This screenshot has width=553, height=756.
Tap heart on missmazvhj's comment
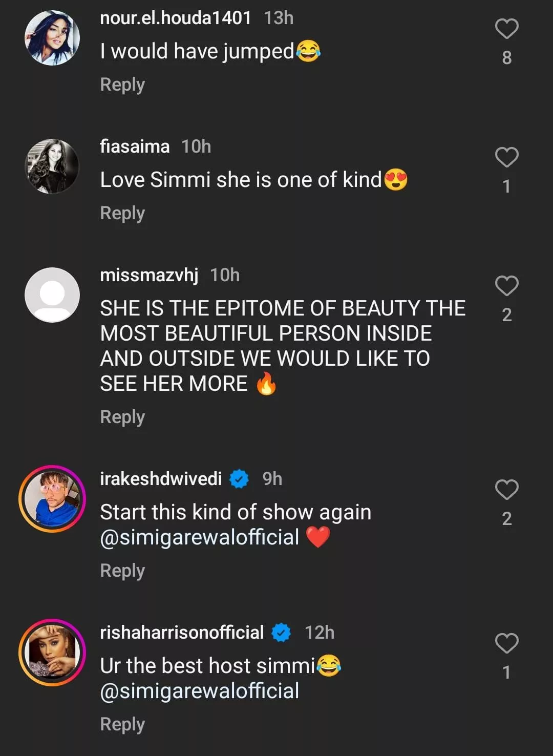click(x=506, y=286)
